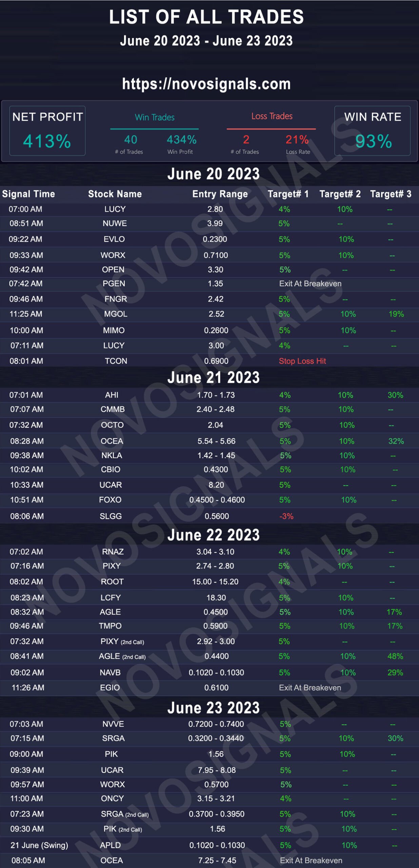Click the -3% result for SLGG
419x868 pixels.
pos(286,516)
